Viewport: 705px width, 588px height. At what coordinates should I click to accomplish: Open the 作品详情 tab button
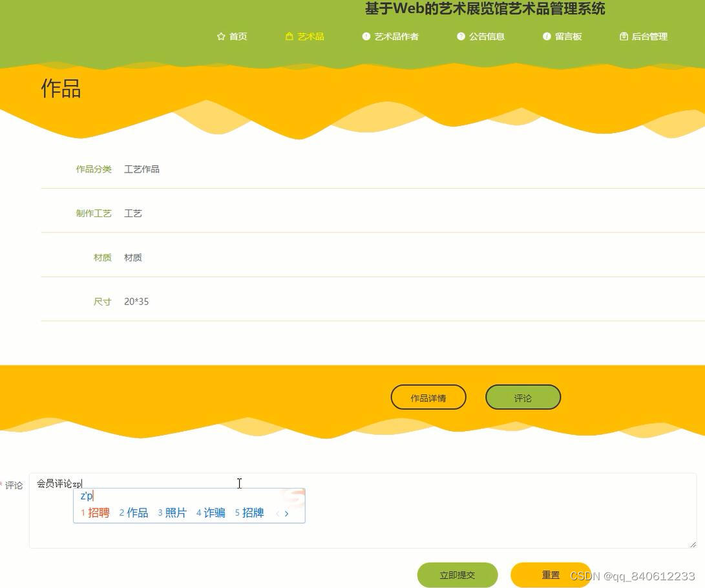(x=428, y=397)
